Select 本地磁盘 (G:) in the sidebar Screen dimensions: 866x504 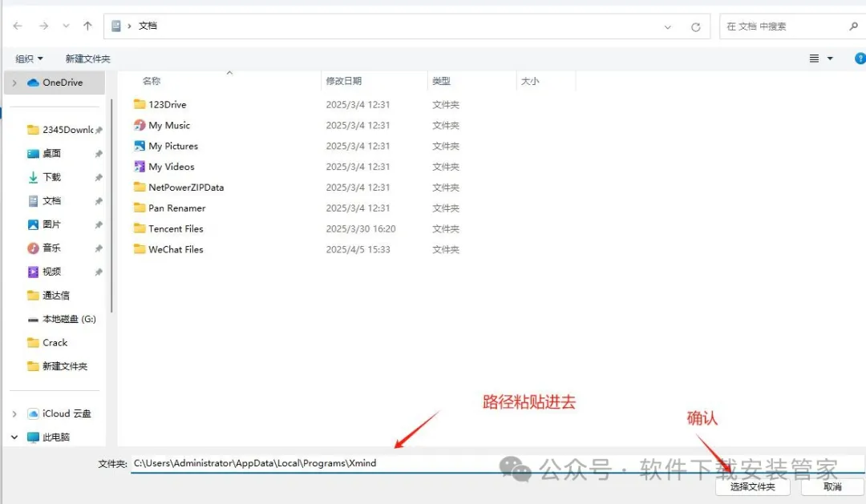62,319
